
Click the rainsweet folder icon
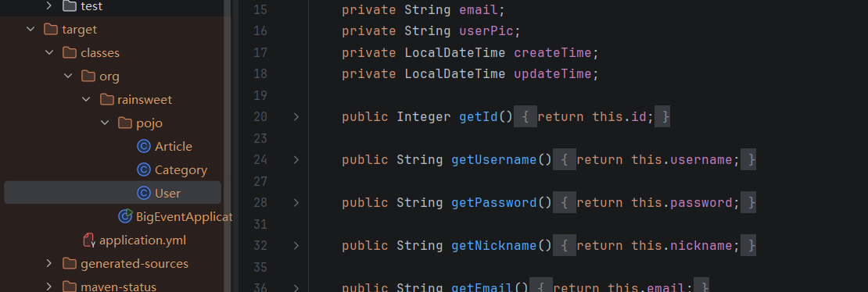107,100
